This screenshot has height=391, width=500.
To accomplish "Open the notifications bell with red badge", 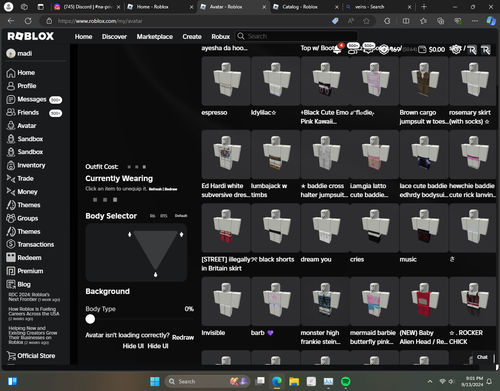I will pyautogui.click(x=337, y=49).
